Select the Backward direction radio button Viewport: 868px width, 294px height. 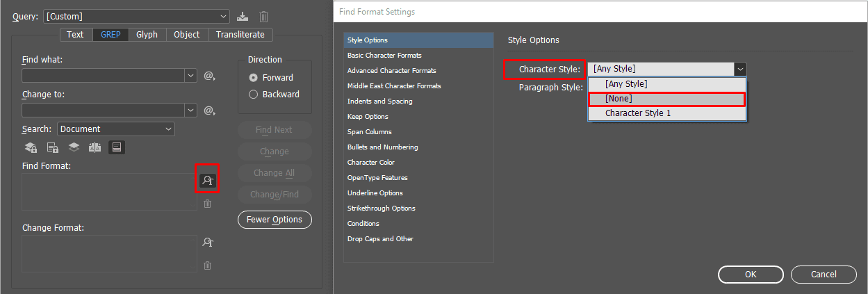254,95
